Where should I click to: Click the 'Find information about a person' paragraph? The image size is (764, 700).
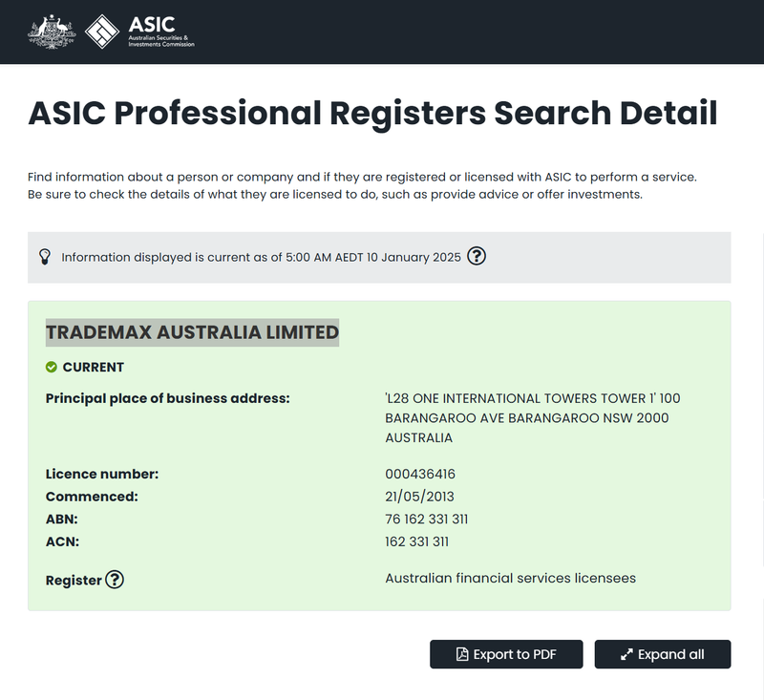click(362, 185)
